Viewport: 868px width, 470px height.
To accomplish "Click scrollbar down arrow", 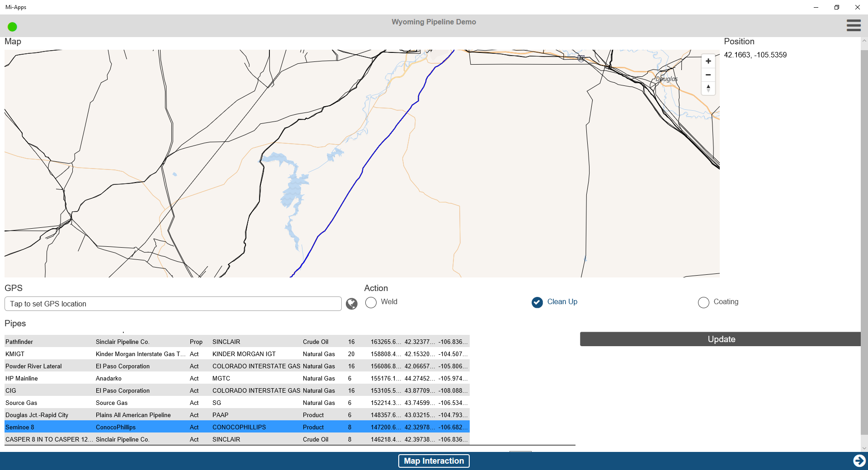I will pos(864,448).
